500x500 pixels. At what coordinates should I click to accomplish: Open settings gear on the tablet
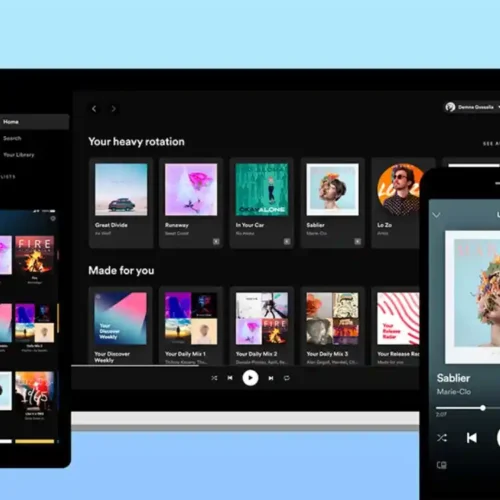pos(53,218)
